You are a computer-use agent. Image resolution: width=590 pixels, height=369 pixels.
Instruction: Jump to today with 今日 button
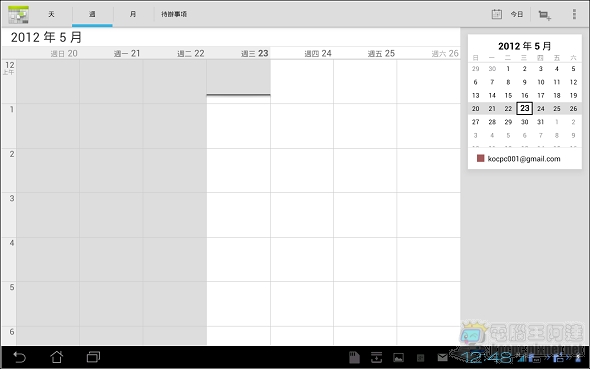[x=517, y=14]
